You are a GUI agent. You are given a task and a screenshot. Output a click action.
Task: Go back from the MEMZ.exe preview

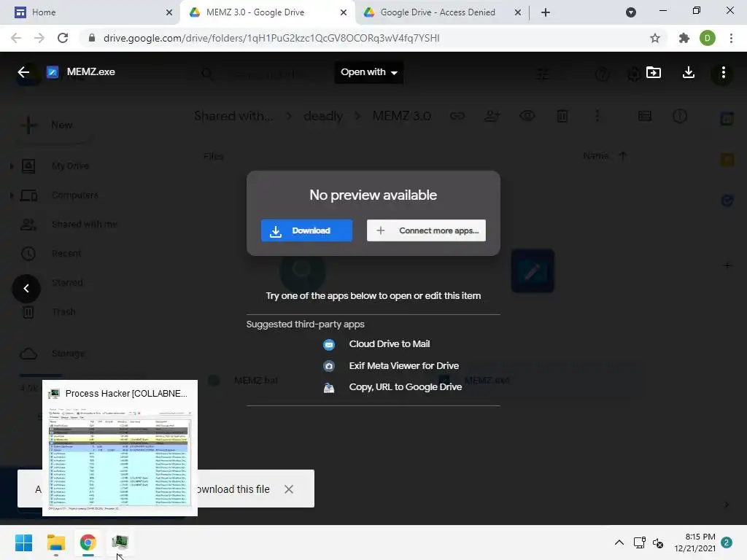23,72
